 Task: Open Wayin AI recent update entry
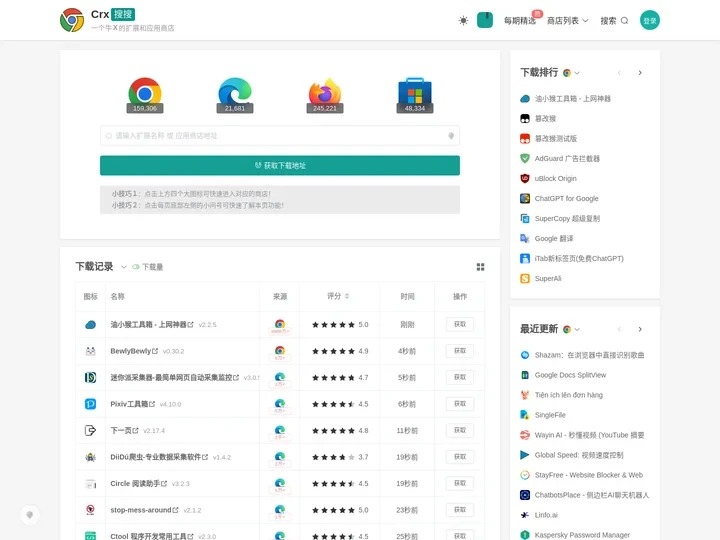(589, 435)
